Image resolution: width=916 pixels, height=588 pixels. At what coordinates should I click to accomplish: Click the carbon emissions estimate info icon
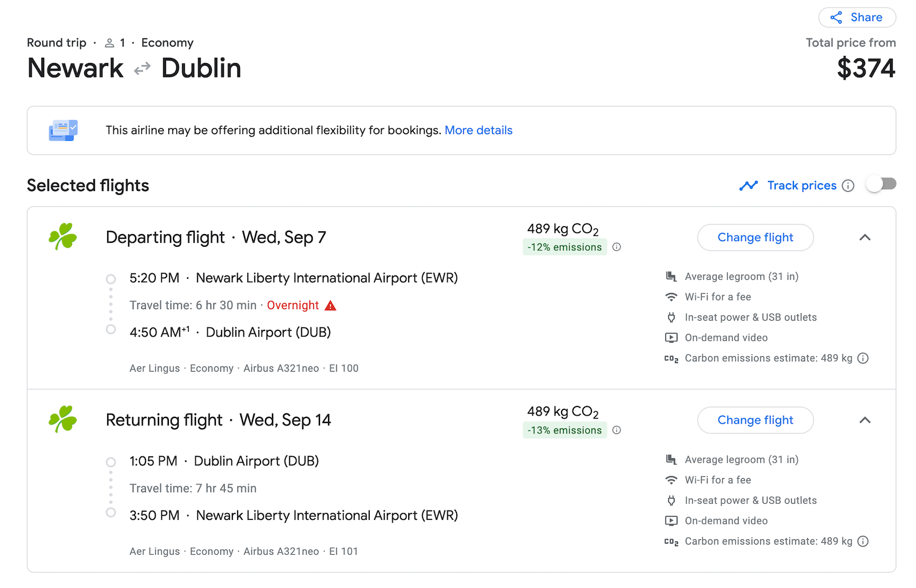(863, 358)
